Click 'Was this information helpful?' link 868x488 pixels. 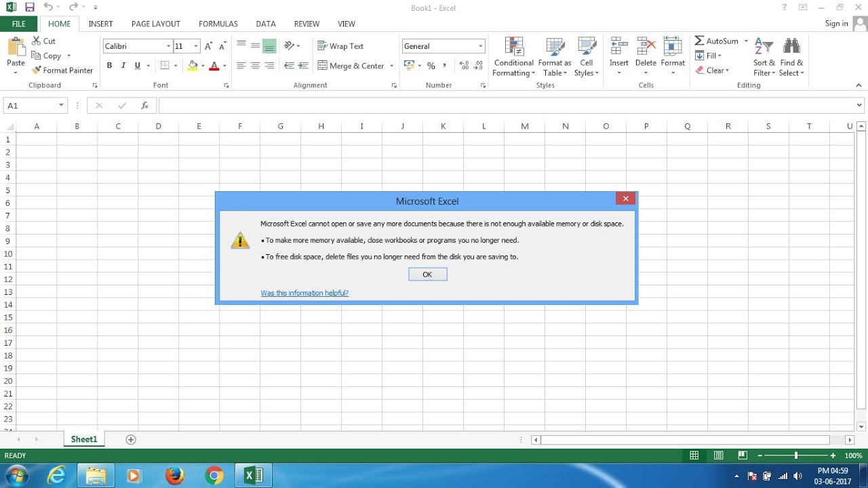(x=304, y=293)
